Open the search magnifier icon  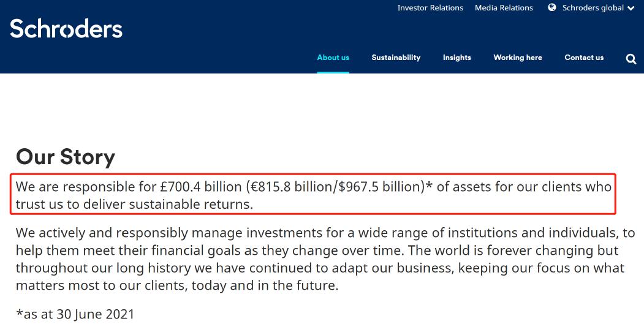(631, 59)
